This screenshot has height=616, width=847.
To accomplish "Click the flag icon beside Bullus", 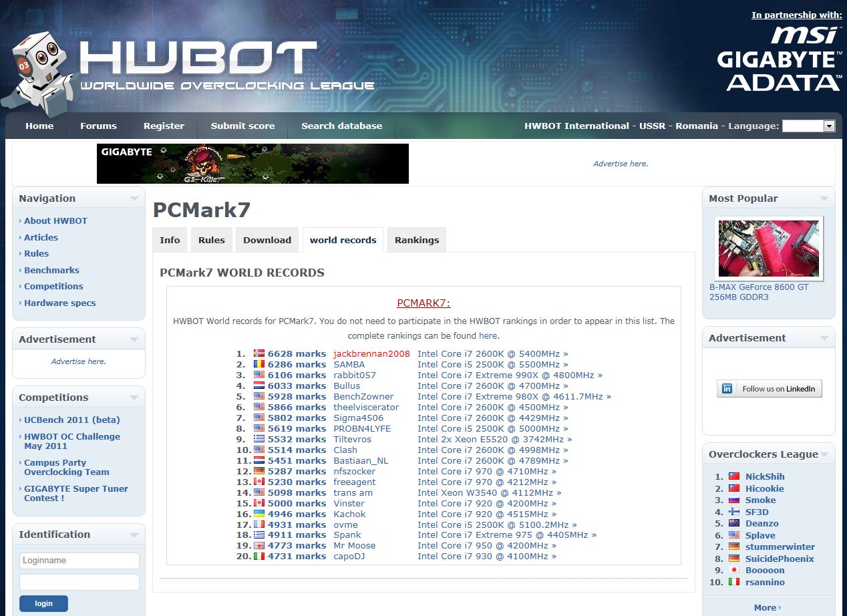I will coord(259,386).
